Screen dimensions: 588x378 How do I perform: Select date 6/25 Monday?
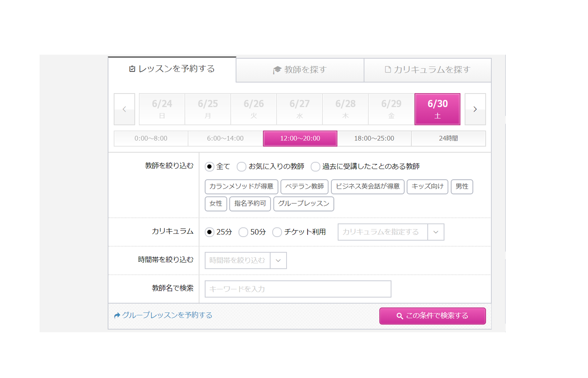click(208, 109)
